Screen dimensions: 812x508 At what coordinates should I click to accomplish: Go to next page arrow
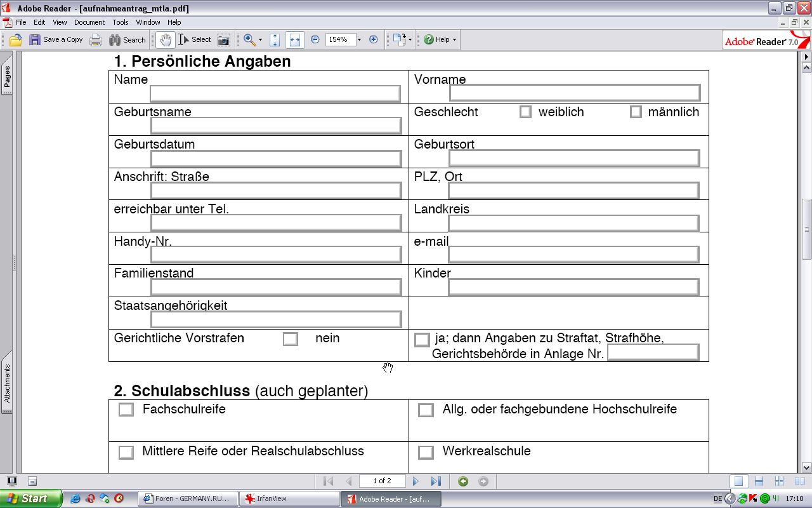click(416, 481)
